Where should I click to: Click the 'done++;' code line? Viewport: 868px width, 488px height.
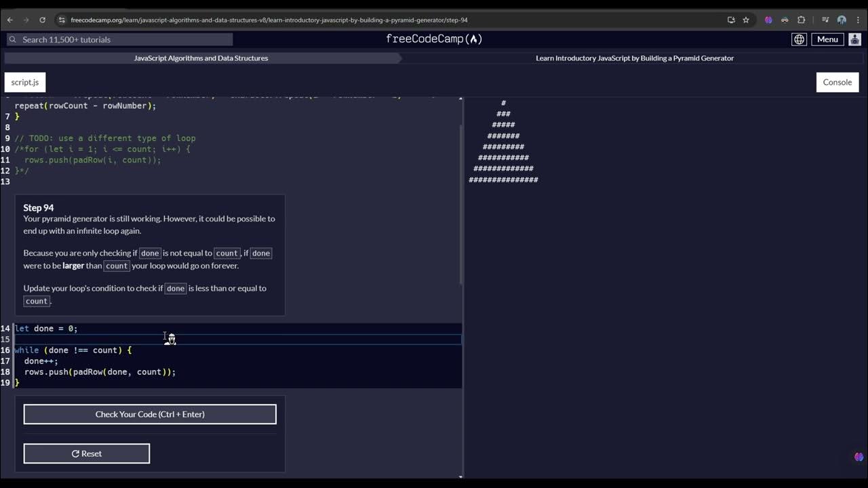point(41,361)
